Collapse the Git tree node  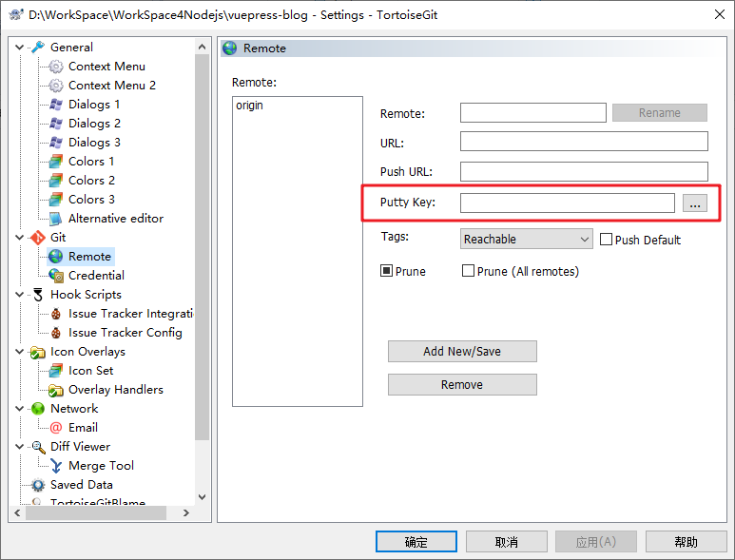point(20,238)
